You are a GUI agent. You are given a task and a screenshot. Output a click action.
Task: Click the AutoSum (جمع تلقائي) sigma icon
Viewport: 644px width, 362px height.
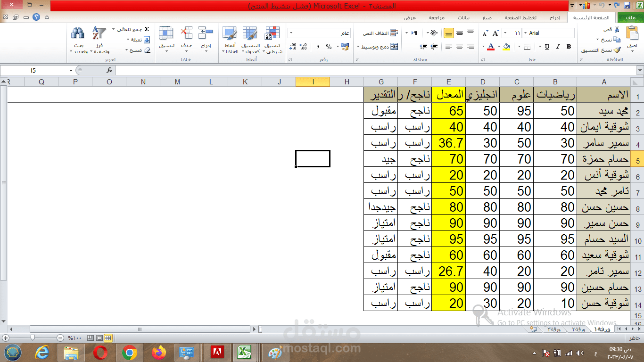click(147, 29)
